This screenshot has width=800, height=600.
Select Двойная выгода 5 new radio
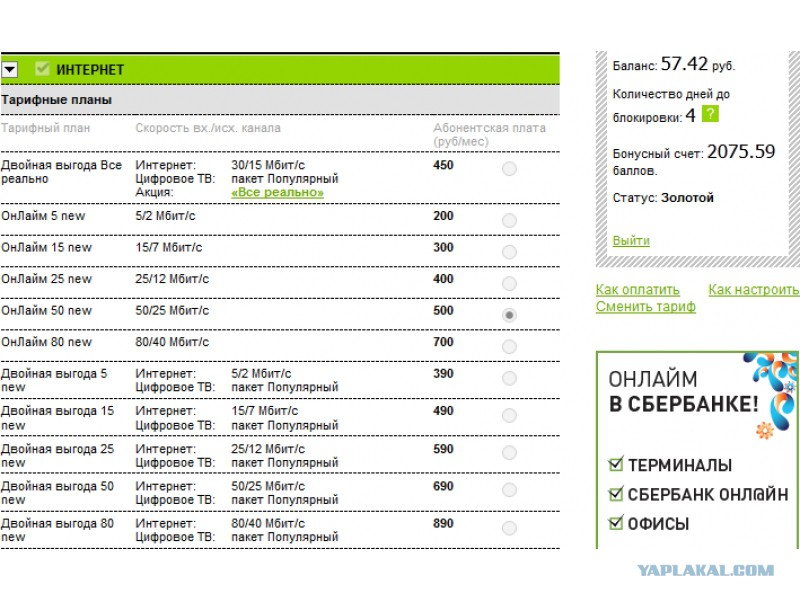pyautogui.click(x=509, y=378)
